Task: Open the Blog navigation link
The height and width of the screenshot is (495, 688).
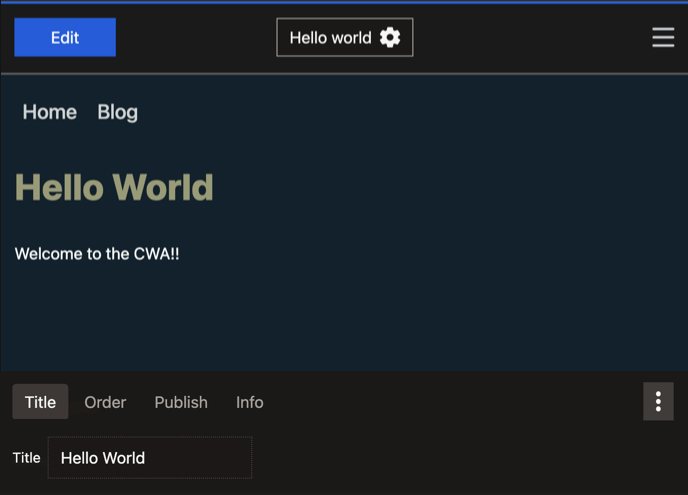Action: pos(117,112)
